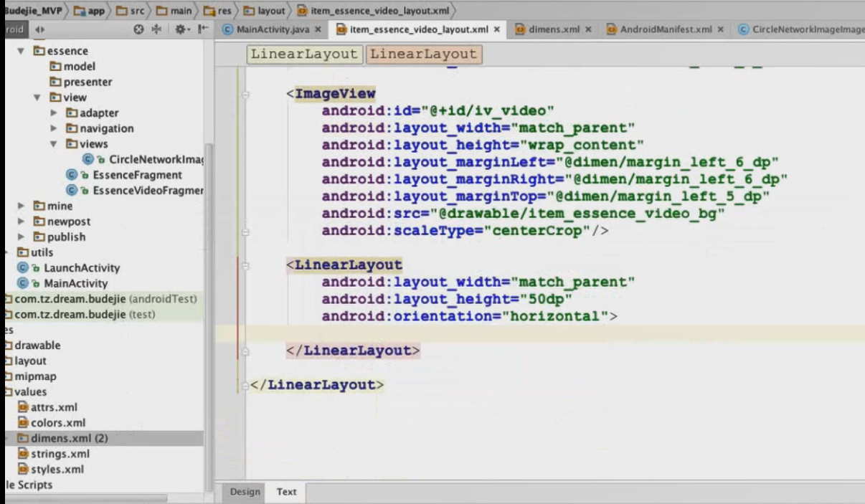865x504 pixels.
Task: Collapse the essence package node
Action: pyautogui.click(x=21, y=51)
